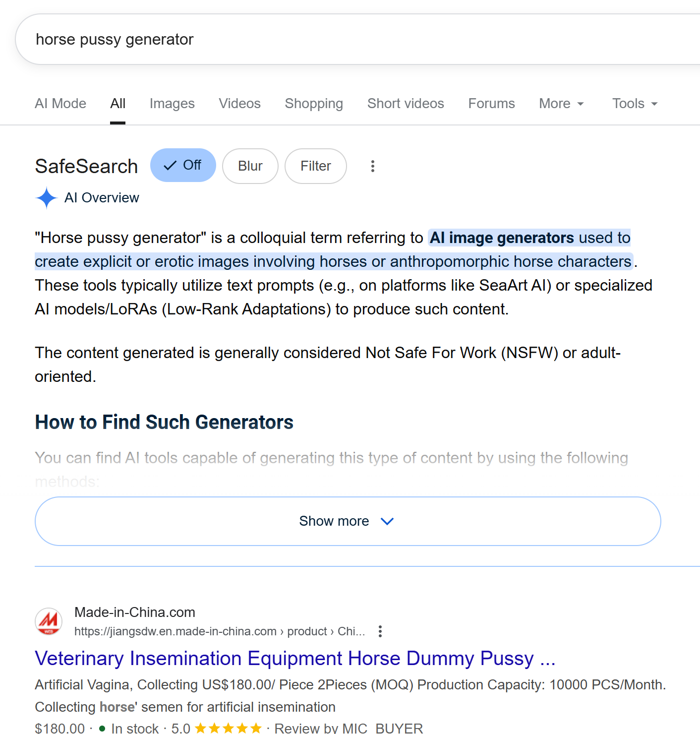Click the AI Overview sparkle icon
This screenshot has width=700, height=734.
point(47,198)
